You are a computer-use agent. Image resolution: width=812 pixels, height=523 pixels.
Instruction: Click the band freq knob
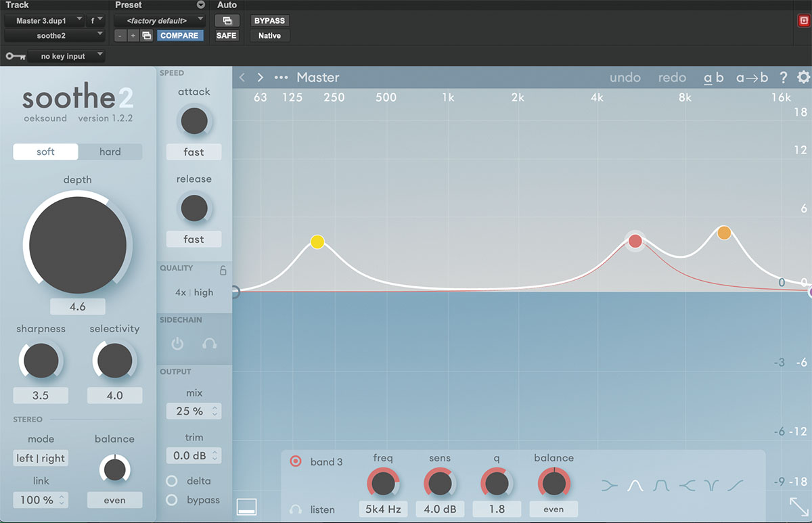click(x=383, y=484)
